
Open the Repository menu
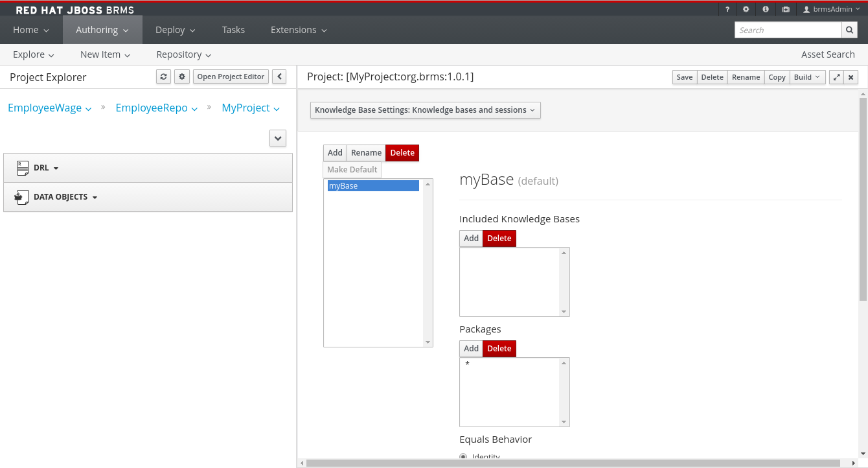tap(184, 54)
